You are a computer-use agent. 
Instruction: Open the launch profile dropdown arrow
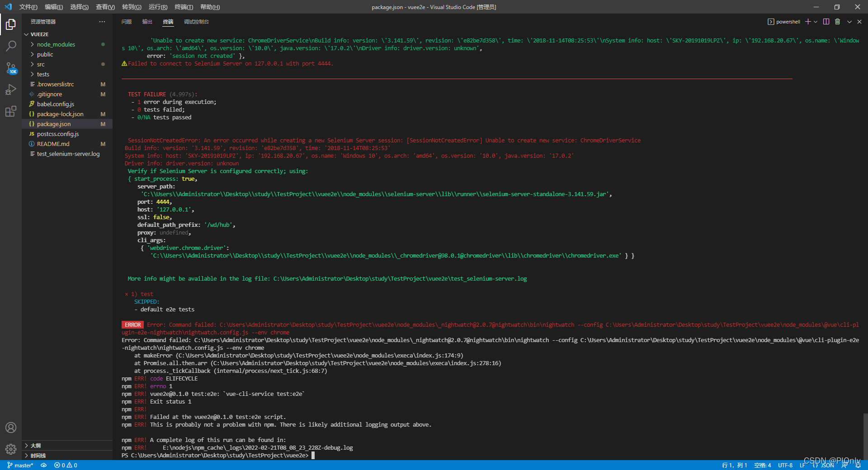(x=816, y=22)
